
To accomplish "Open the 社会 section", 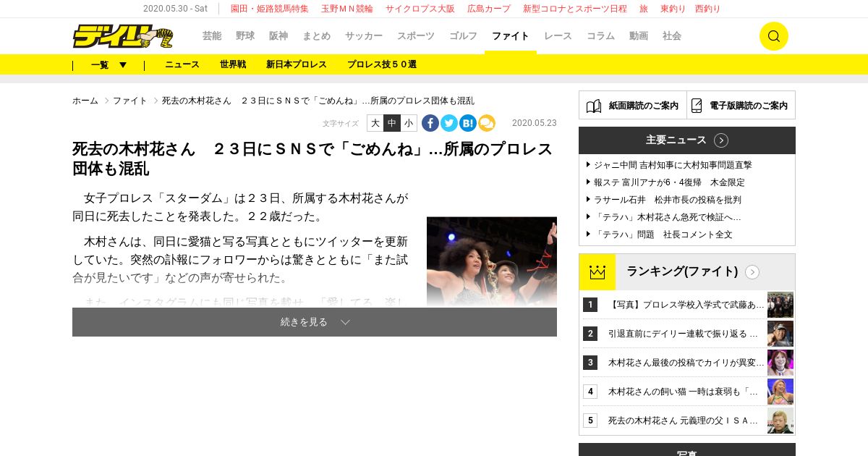I will (x=672, y=36).
